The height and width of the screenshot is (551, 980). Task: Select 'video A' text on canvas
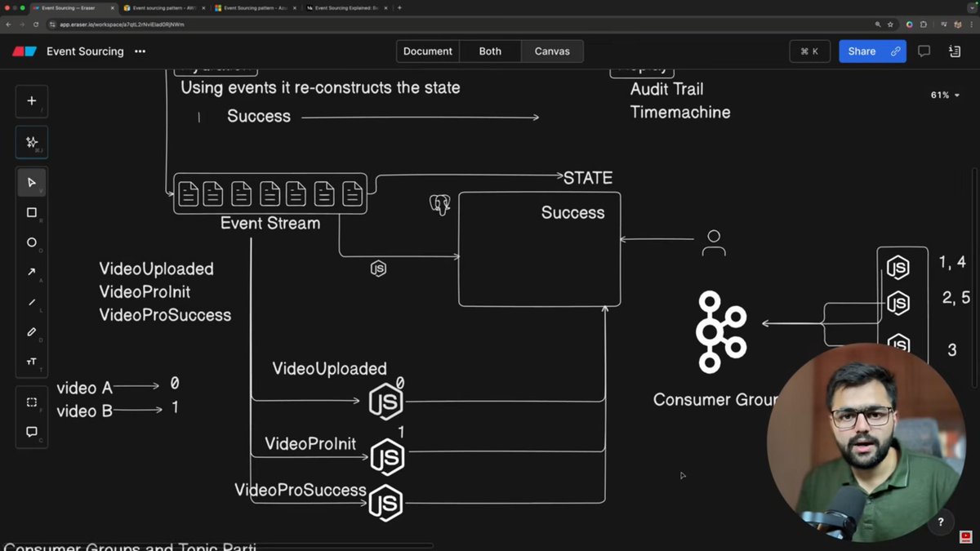tap(84, 388)
